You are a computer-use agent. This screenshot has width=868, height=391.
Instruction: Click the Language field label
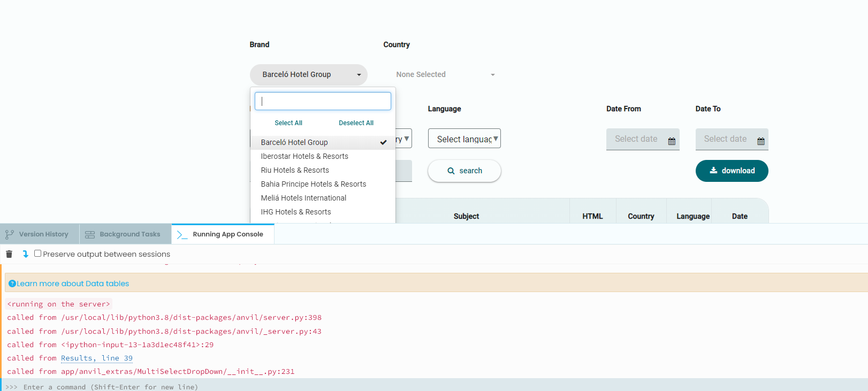coord(444,109)
